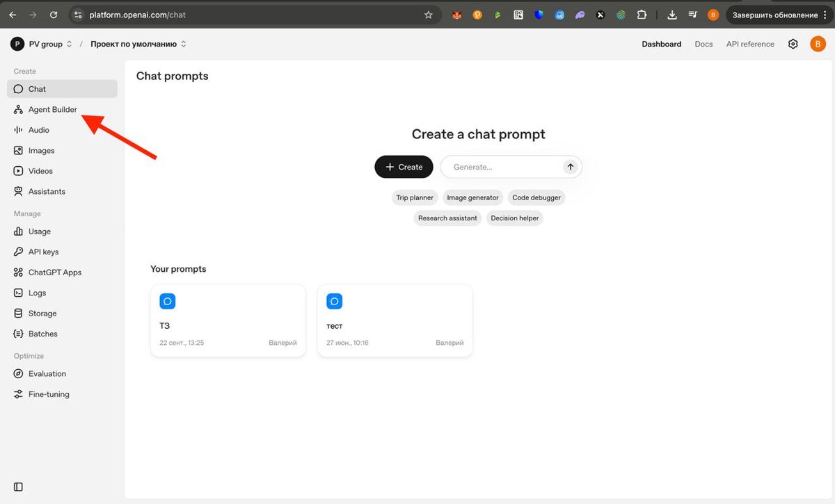
Task: Go to Dashboard in top navigation
Action: [x=662, y=44]
